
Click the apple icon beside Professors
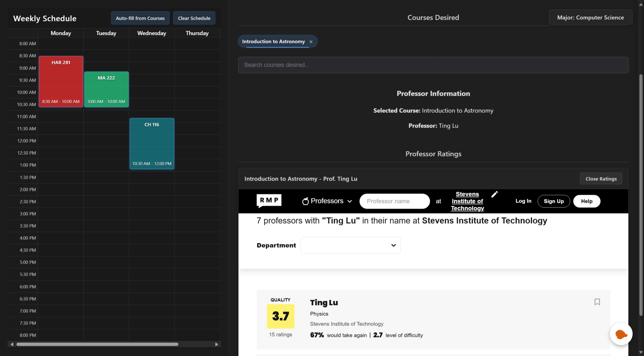tap(305, 201)
